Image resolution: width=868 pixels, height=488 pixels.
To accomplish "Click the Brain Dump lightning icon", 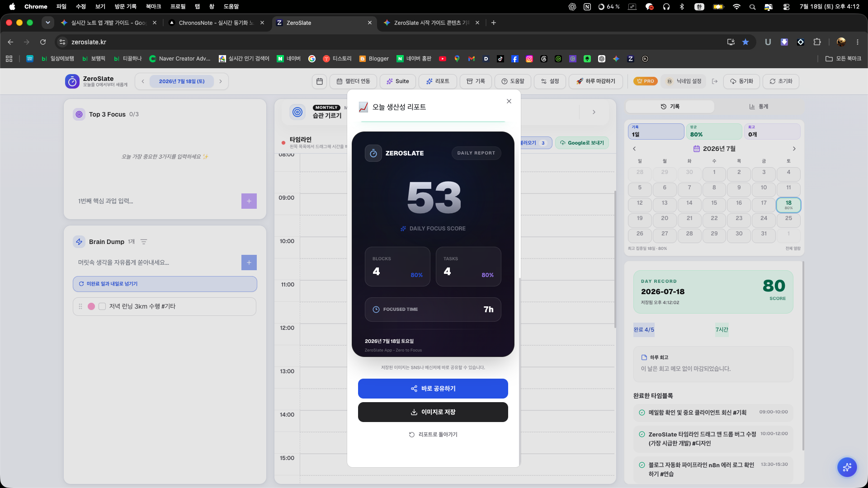I will 79,242.
